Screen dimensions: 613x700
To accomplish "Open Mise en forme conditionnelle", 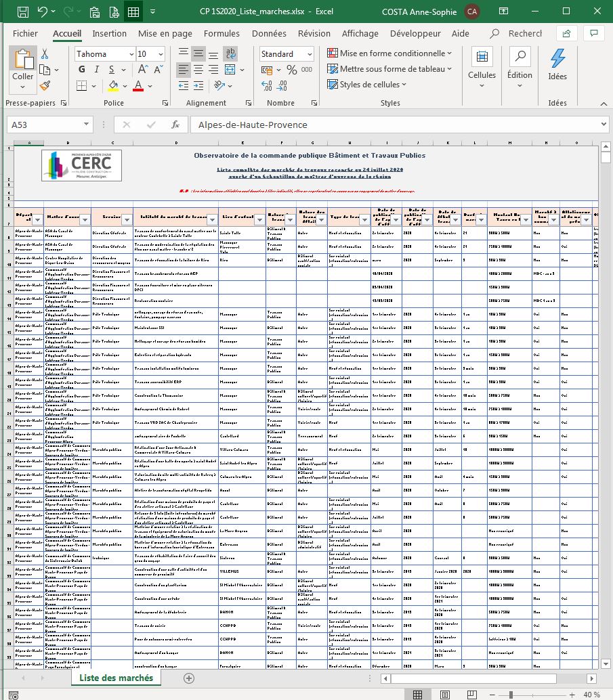I will point(389,53).
